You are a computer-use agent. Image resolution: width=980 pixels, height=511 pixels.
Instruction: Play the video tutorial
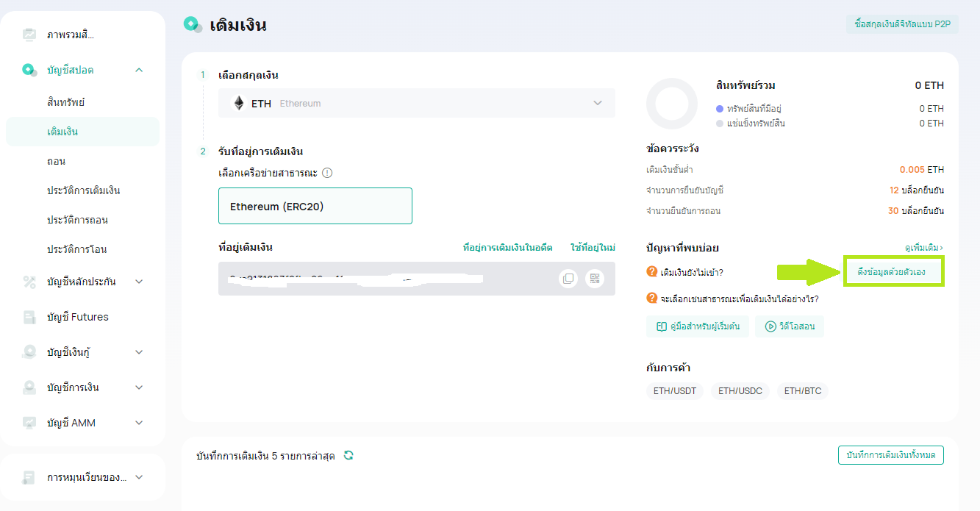tap(790, 326)
